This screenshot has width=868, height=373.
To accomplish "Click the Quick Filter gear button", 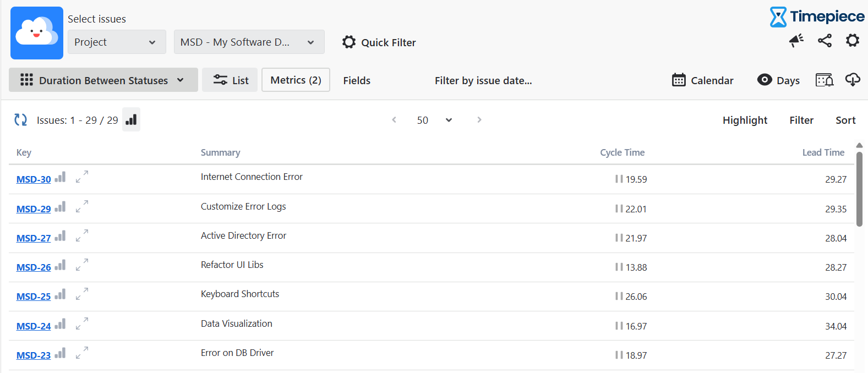I will pos(379,42).
